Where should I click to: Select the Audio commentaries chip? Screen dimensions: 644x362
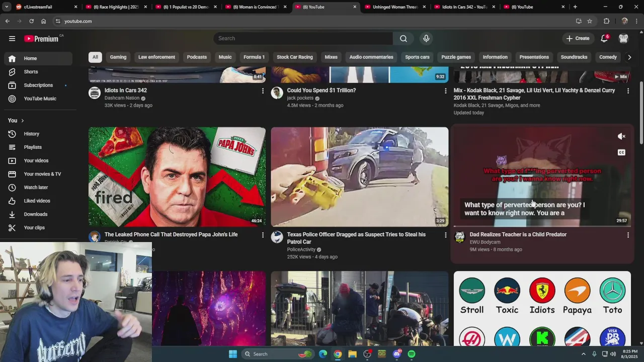371,57
